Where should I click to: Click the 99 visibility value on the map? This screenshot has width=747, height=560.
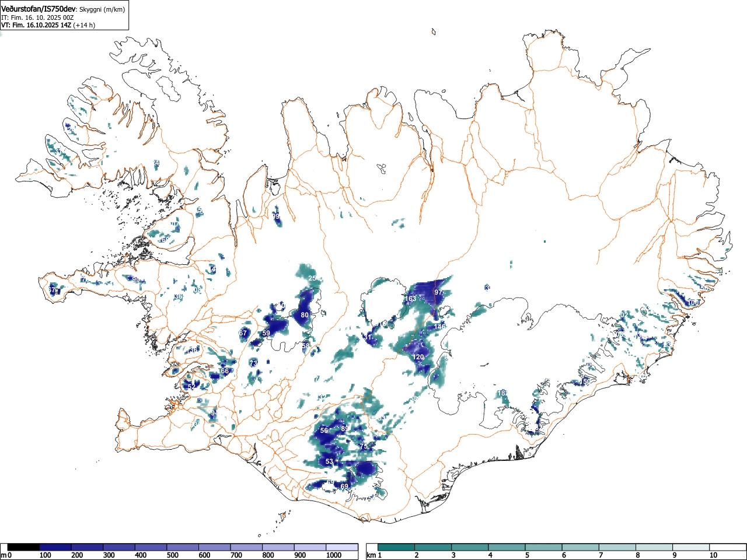click(276, 216)
